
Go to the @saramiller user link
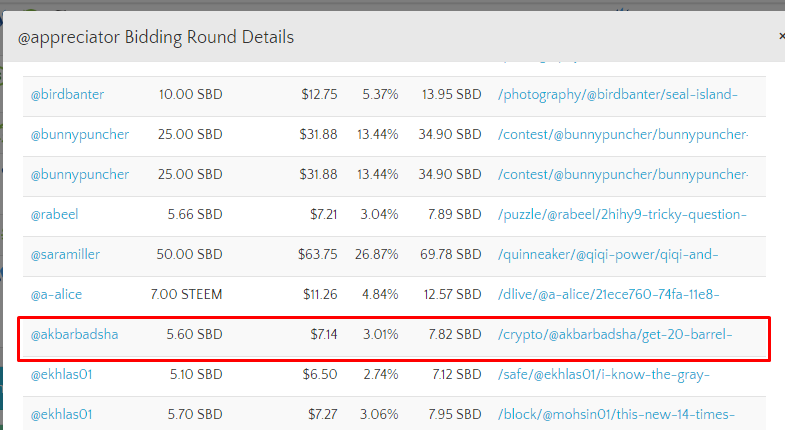(x=65, y=254)
